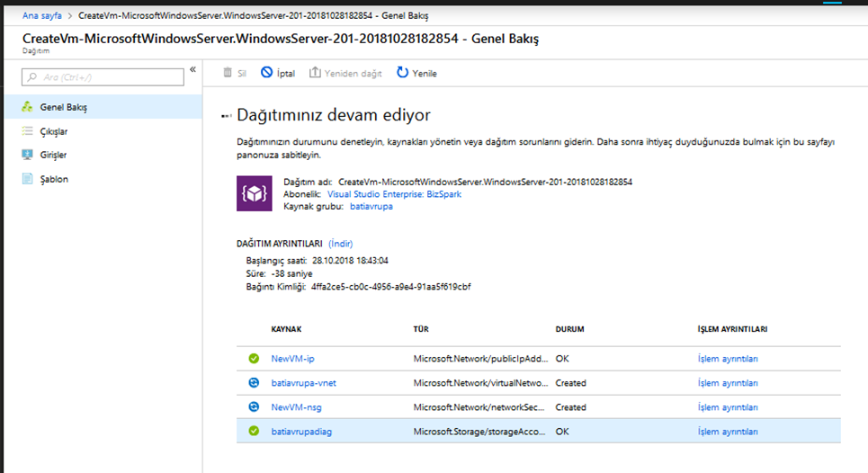Click the Yenile toolbar button label
Screen dimensions: 868x473
click(425, 74)
